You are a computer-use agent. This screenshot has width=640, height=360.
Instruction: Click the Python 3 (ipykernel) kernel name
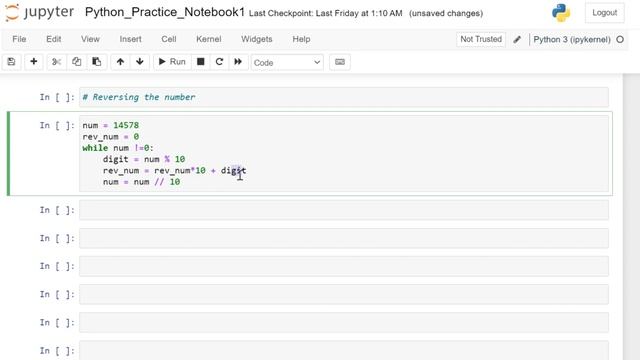click(x=572, y=40)
